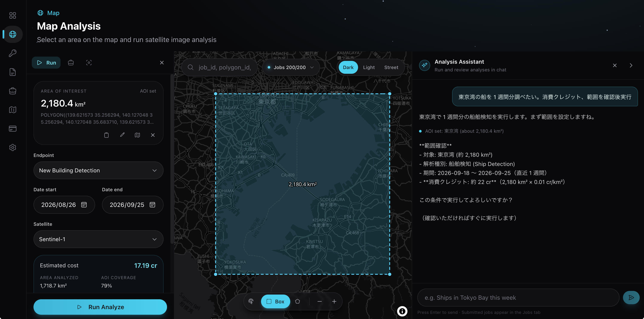Open the Date start calendar picker icon
The image size is (644, 319).
point(84,205)
